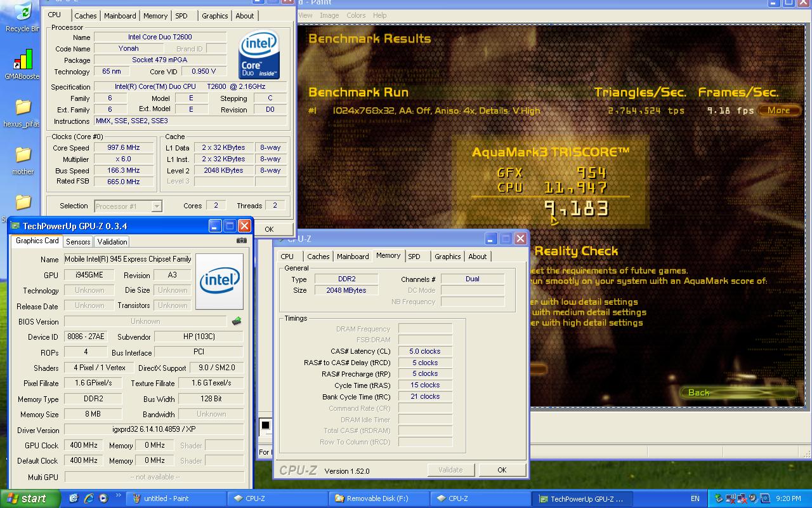
Task: Select Graphics Card tab in GPU-Z
Action: point(37,241)
